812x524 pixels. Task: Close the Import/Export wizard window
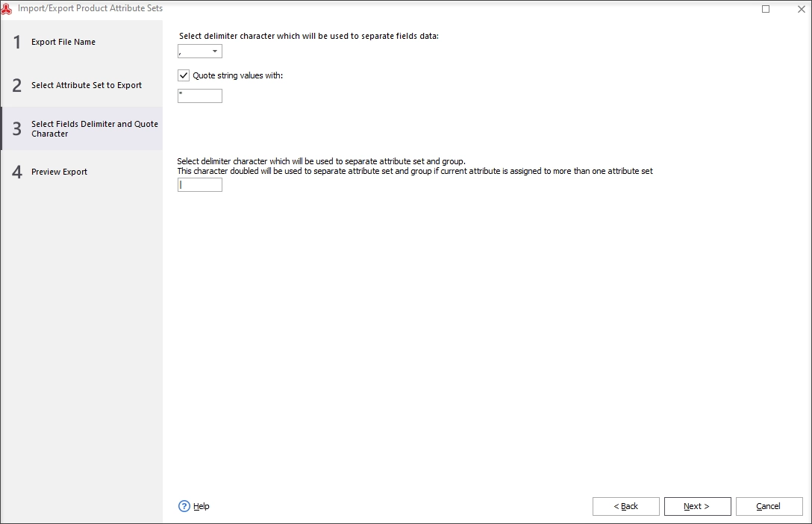click(x=801, y=9)
